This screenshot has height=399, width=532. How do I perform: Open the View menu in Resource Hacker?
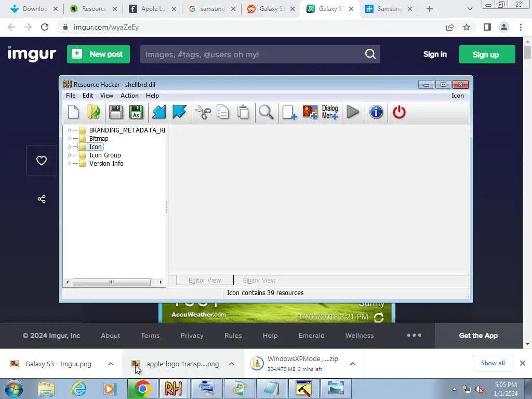pyautogui.click(x=107, y=96)
